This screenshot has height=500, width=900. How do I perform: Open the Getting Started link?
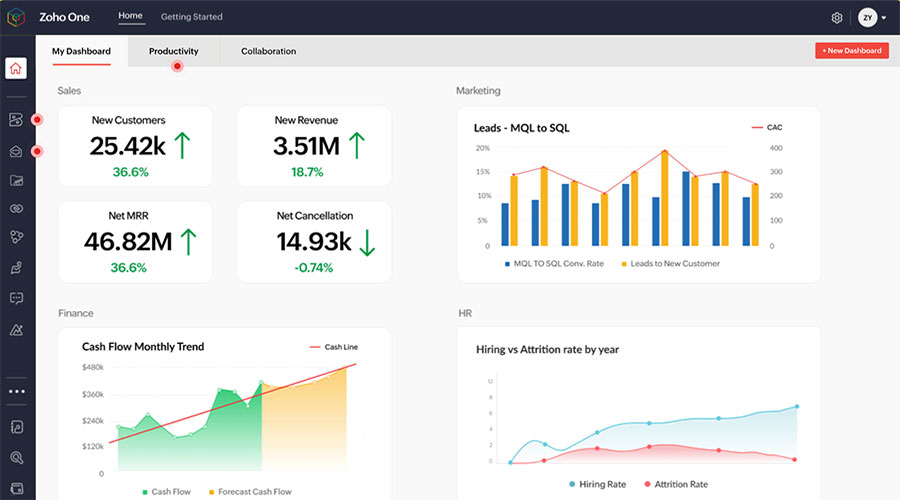click(192, 17)
